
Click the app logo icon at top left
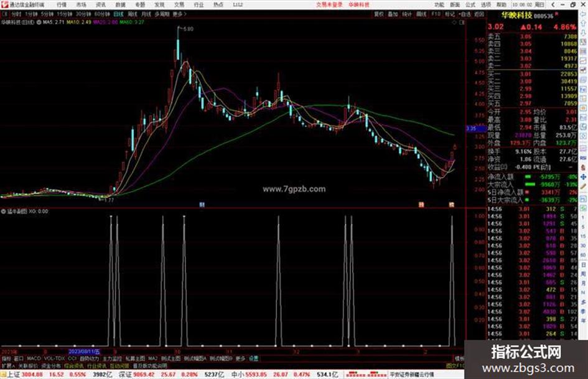[x=4, y=4]
